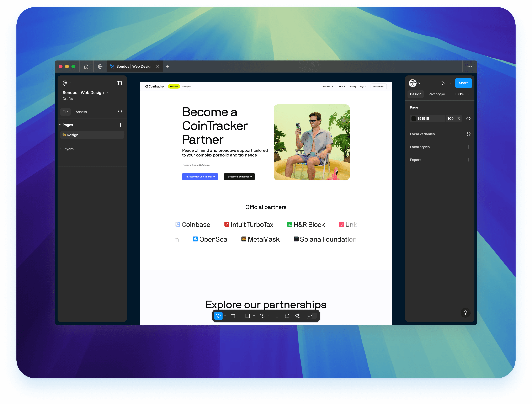The width and height of the screenshot is (532, 404).
Task: Open Figma main menu dropdown
Action: click(67, 83)
